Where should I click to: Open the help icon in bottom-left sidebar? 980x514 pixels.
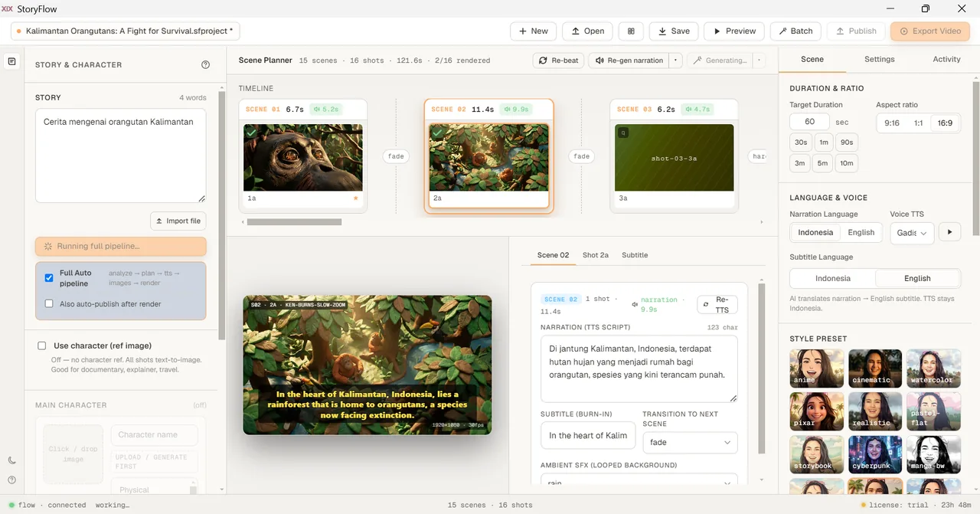pyautogui.click(x=11, y=480)
